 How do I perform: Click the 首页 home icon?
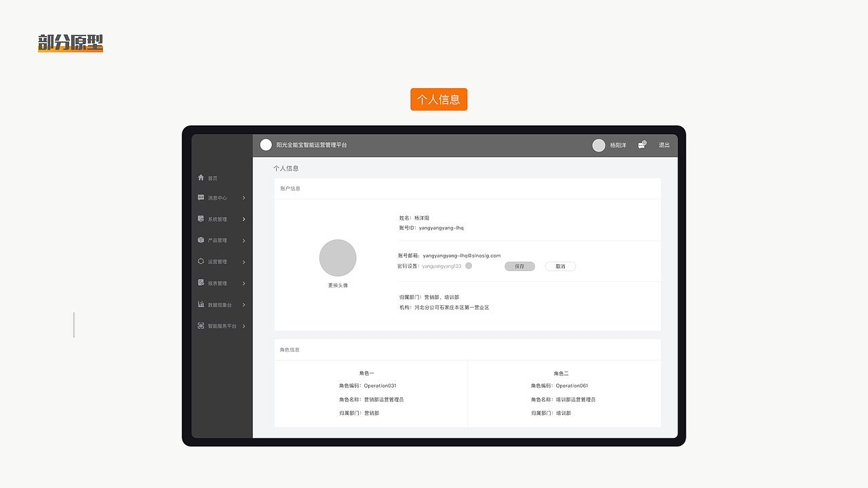coord(201,178)
